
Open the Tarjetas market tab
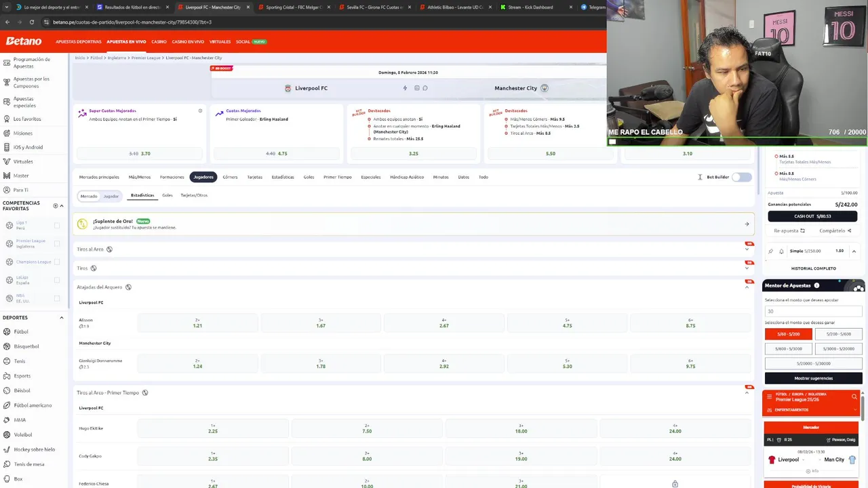click(254, 177)
